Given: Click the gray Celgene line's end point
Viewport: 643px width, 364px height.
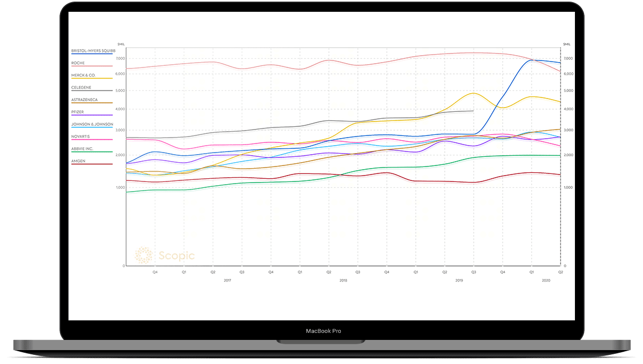Looking at the screenshot, I should 473,111.
